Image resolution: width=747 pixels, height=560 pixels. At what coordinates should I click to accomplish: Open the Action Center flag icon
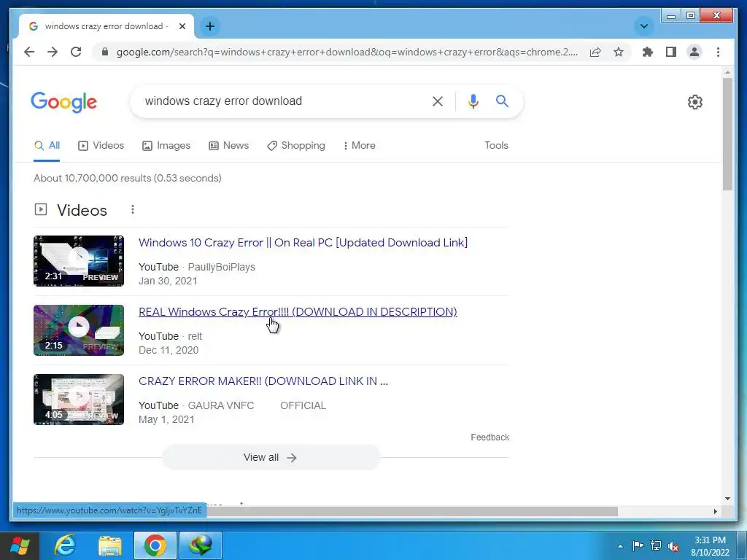(638, 545)
